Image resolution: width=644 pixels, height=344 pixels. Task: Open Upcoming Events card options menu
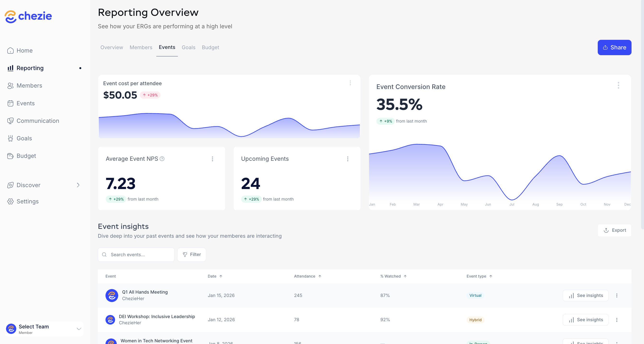coord(347,159)
